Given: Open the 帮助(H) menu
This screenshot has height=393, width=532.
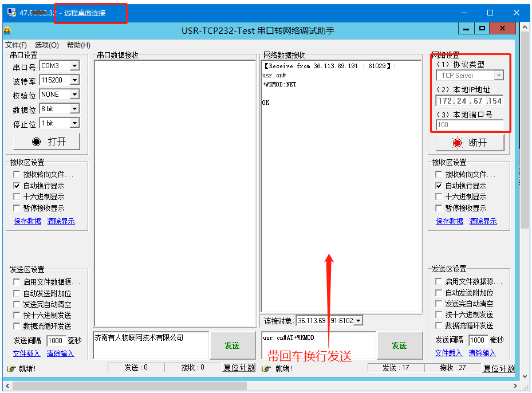Looking at the screenshot, I should (x=78, y=45).
